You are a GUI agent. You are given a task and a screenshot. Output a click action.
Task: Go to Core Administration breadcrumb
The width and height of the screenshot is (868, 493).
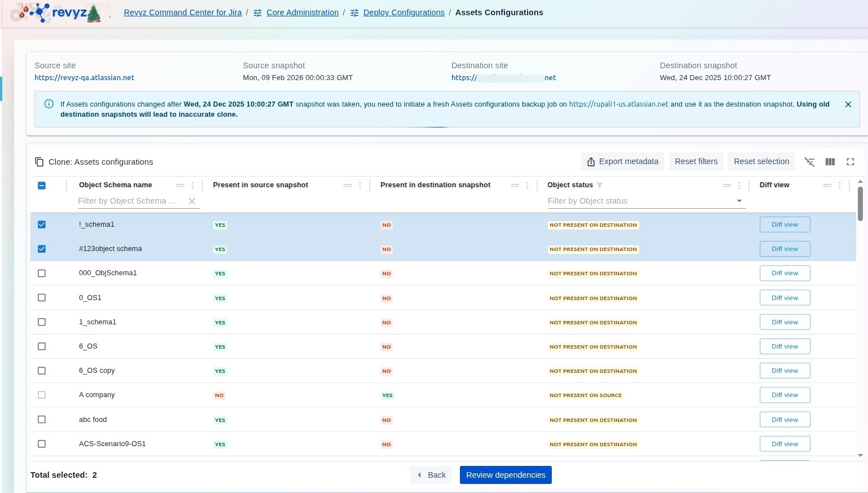pyautogui.click(x=302, y=12)
